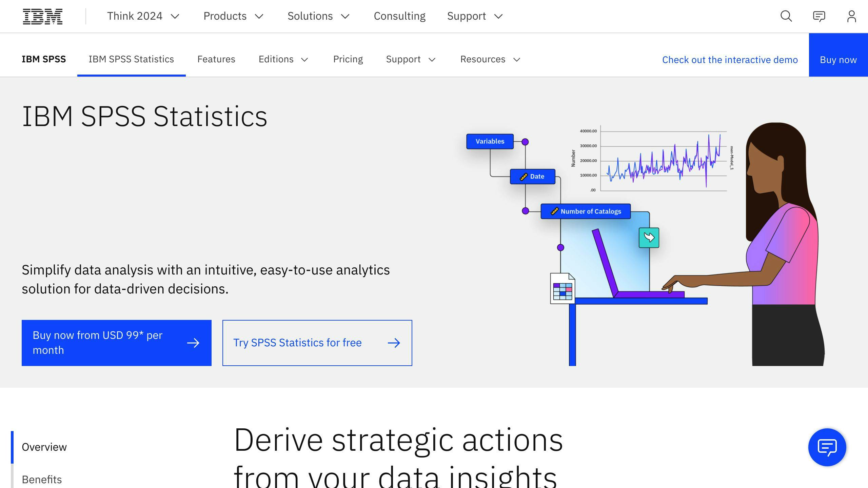Check out the interactive demo link
This screenshot has height=488, width=868.
(x=730, y=60)
